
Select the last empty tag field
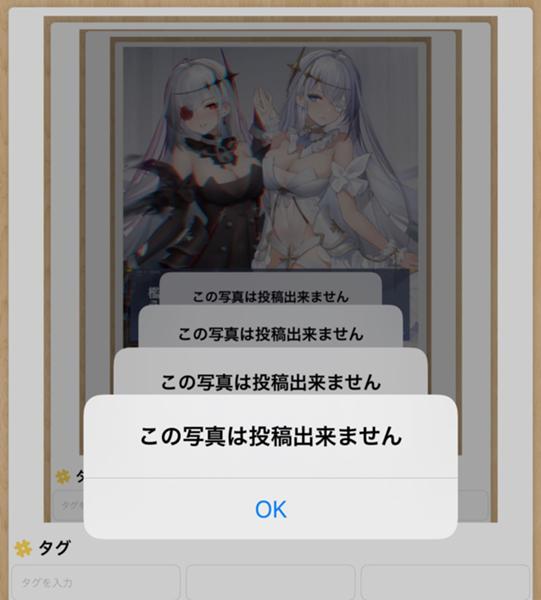(x=445, y=582)
